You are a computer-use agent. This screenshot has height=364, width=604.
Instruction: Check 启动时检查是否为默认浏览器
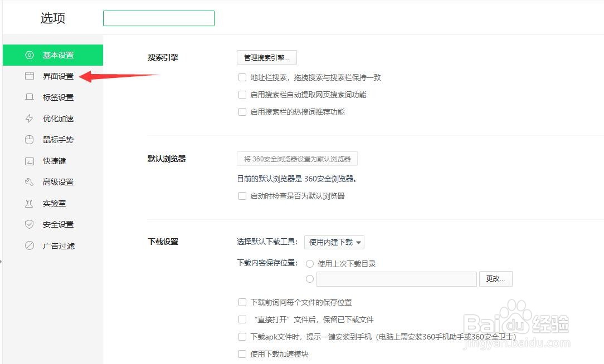(x=242, y=196)
